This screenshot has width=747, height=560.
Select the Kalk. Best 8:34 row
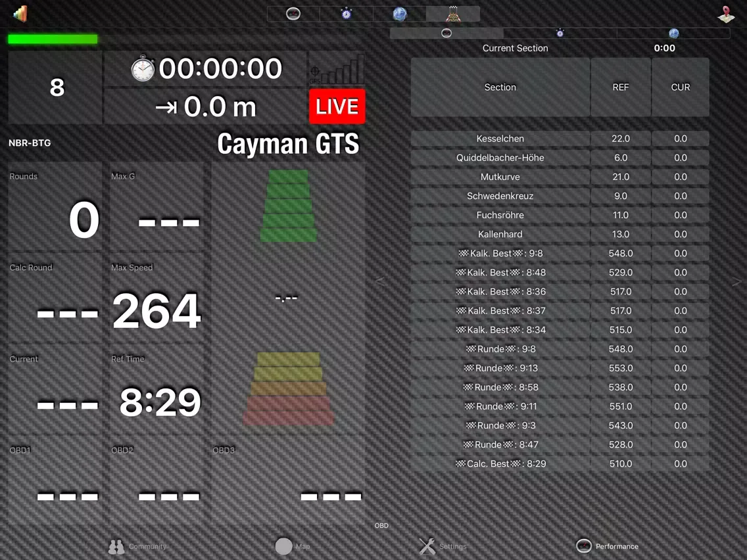tap(560, 329)
